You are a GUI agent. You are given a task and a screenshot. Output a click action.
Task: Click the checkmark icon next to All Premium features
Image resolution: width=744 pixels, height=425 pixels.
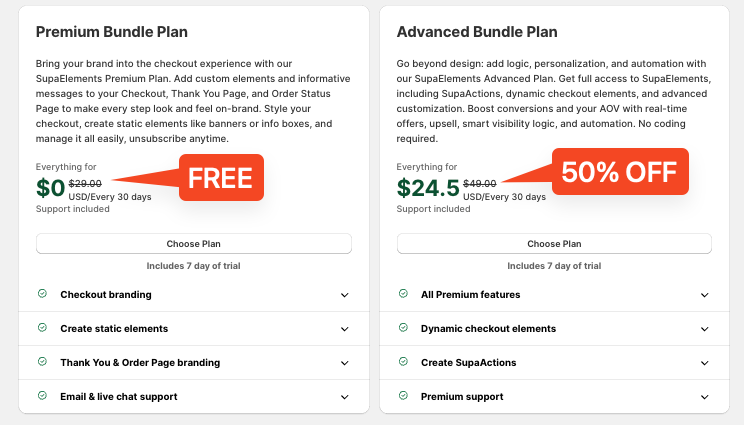coord(403,294)
